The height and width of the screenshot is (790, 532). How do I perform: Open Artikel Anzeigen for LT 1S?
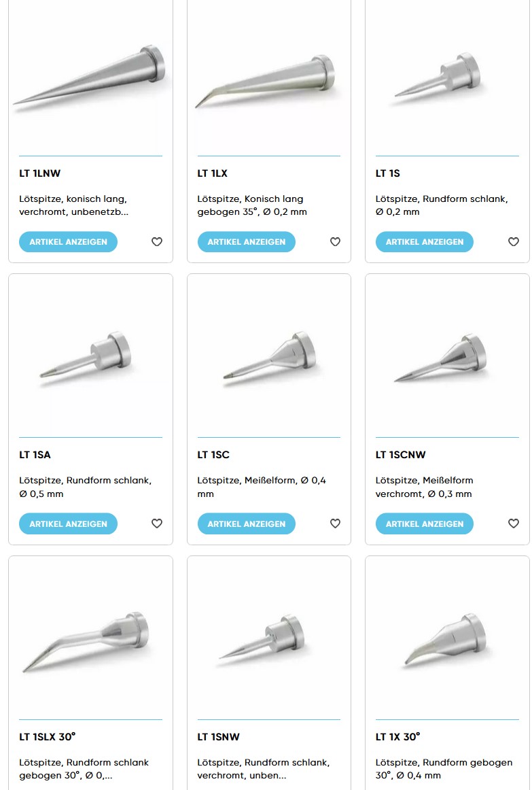click(424, 242)
